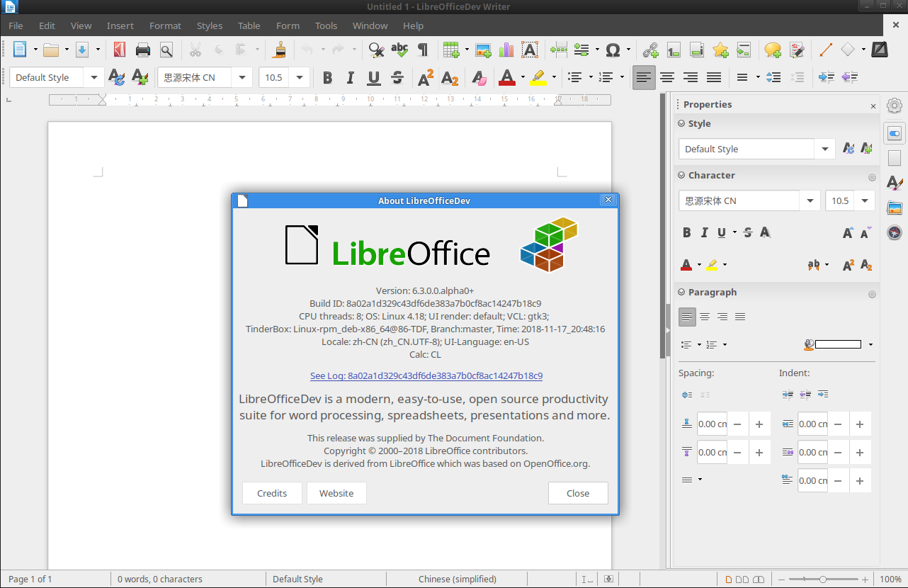Open Find & Replace toolbar icon
Image resolution: width=908 pixels, height=588 pixels.
click(377, 50)
